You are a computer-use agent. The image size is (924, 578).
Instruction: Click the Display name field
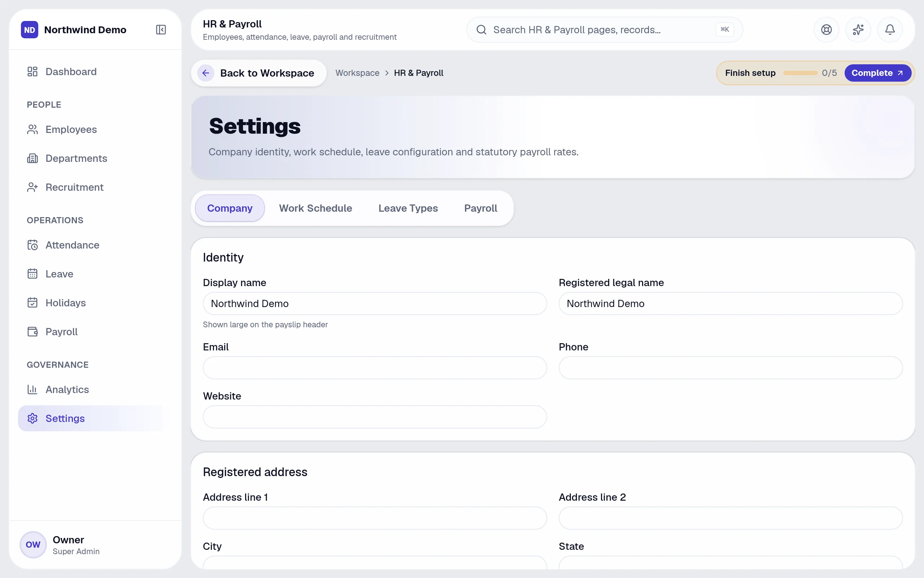coord(375,303)
